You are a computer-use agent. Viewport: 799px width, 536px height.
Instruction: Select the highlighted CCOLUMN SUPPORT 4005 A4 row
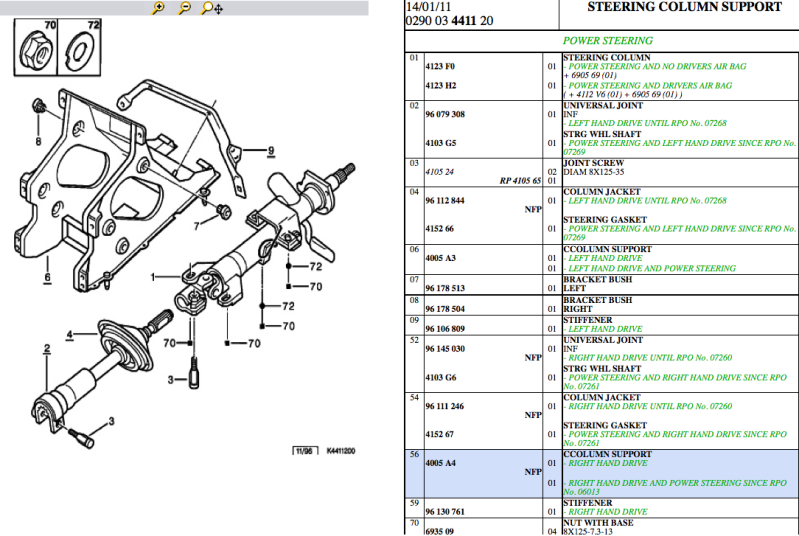point(602,473)
